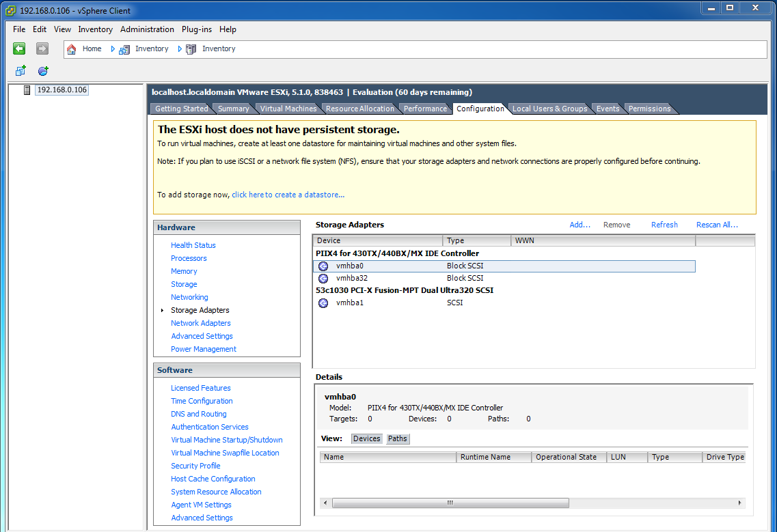Click the New Resource Pool toolbar icon
777x532 pixels.
43,71
